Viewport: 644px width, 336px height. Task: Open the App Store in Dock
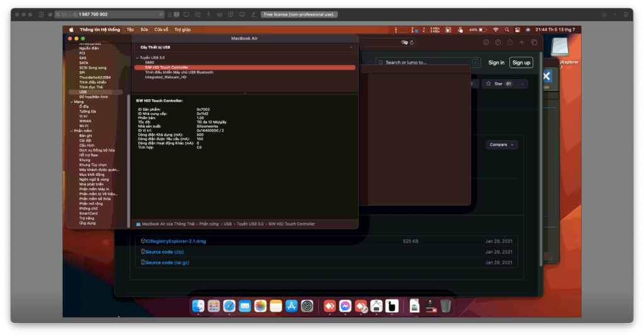292,306
